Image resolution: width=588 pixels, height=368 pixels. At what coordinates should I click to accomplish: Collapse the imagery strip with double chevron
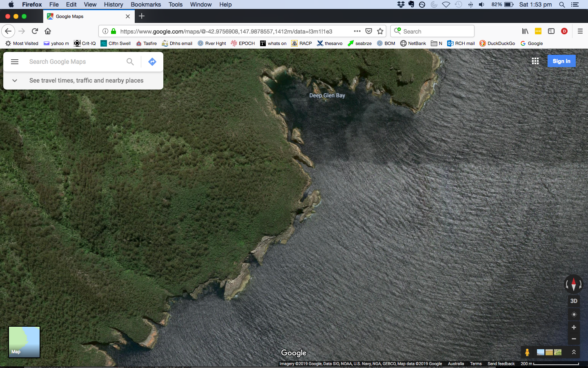pos(574,352)
